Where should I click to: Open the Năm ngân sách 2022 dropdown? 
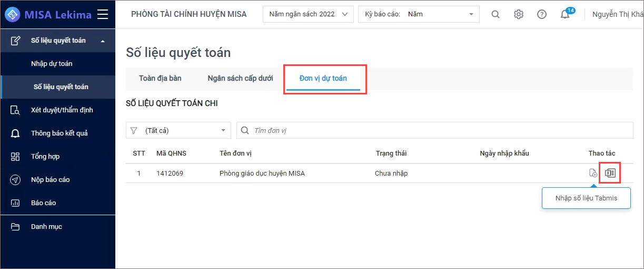pos(308,14)
